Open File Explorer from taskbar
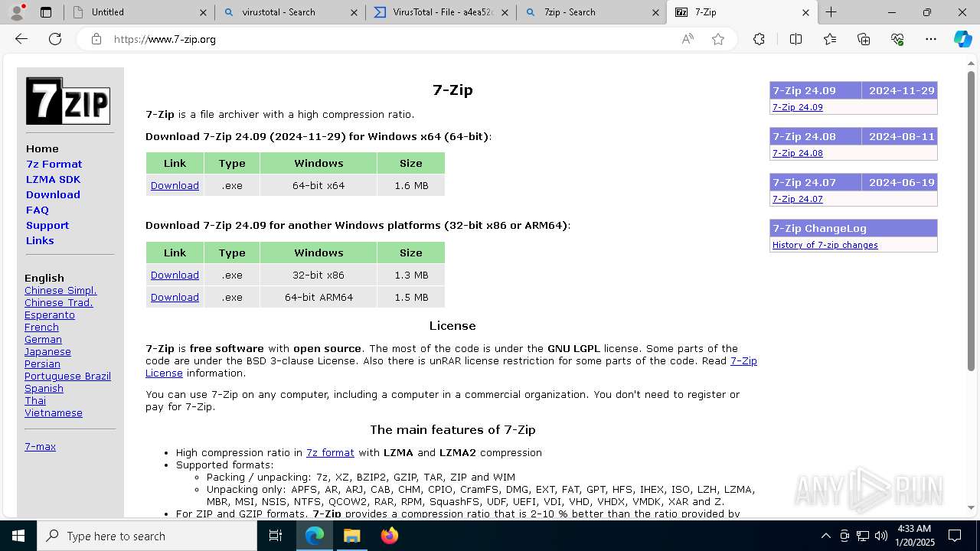This screenshot has width=980, height=551. click(x=351, y=536)
